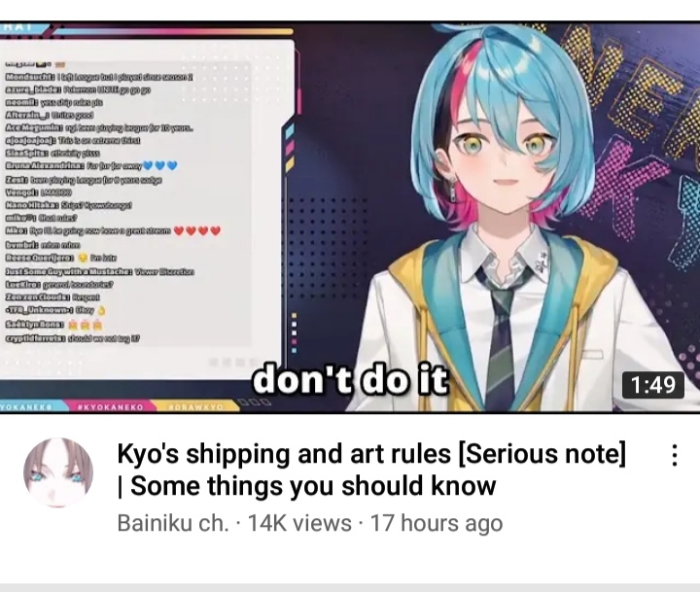Click the cryptidferrets chat message
Viewport: 700px width, 592px height.
[72, 339]
